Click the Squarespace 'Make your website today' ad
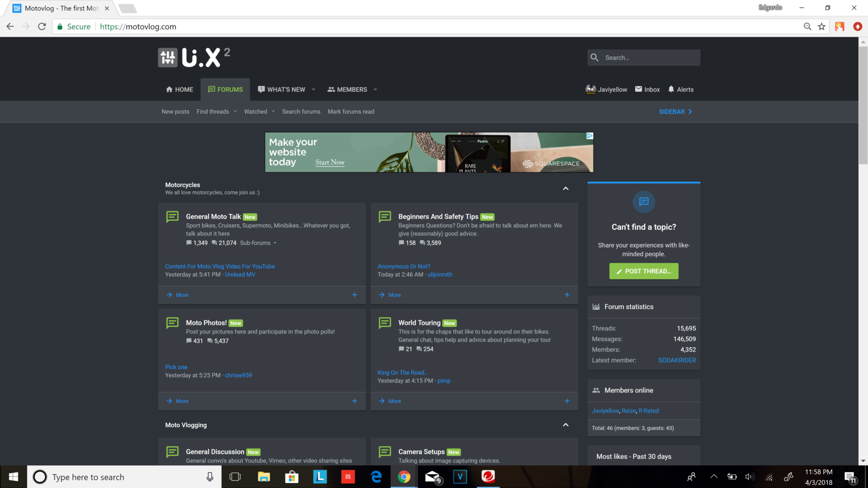 (429, 152)
